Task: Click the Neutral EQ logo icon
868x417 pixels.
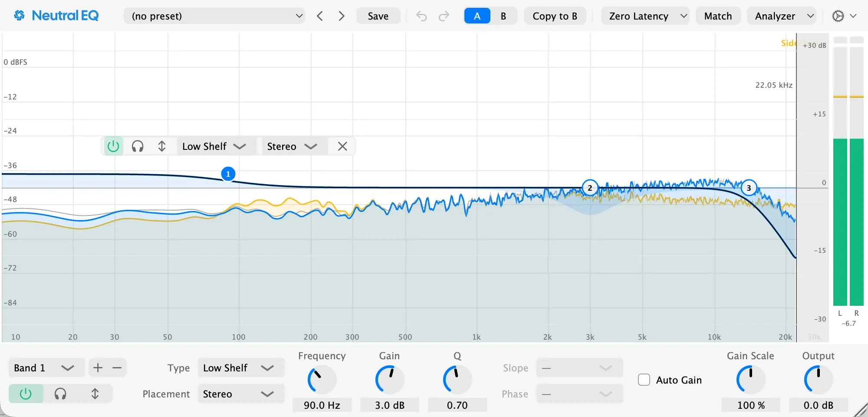Action: (x=20, y=16)
